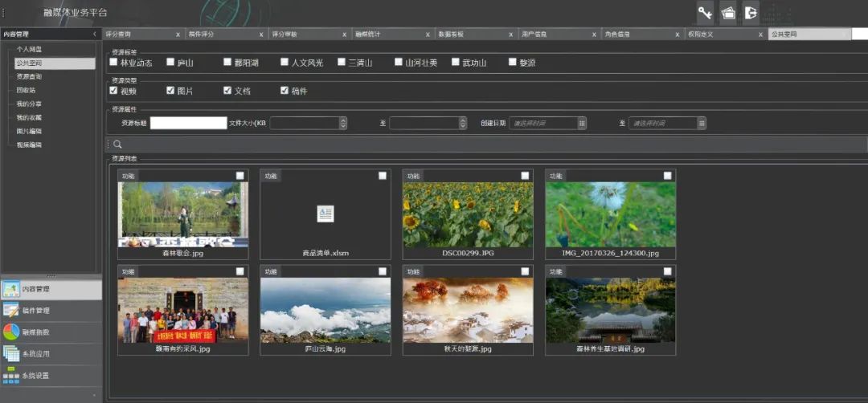Enable the 林业动态 tag checkbox

pos(113,62)
